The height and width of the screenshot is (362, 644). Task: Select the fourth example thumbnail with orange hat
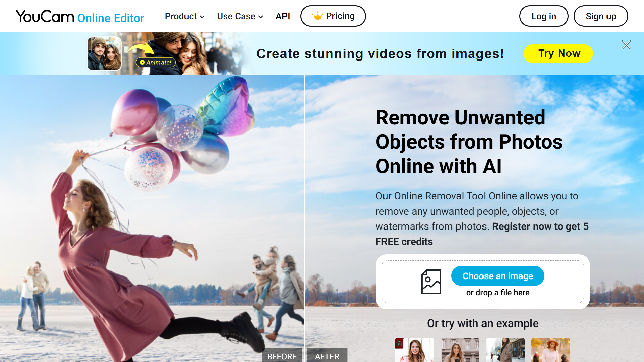(x=550, y=350)
